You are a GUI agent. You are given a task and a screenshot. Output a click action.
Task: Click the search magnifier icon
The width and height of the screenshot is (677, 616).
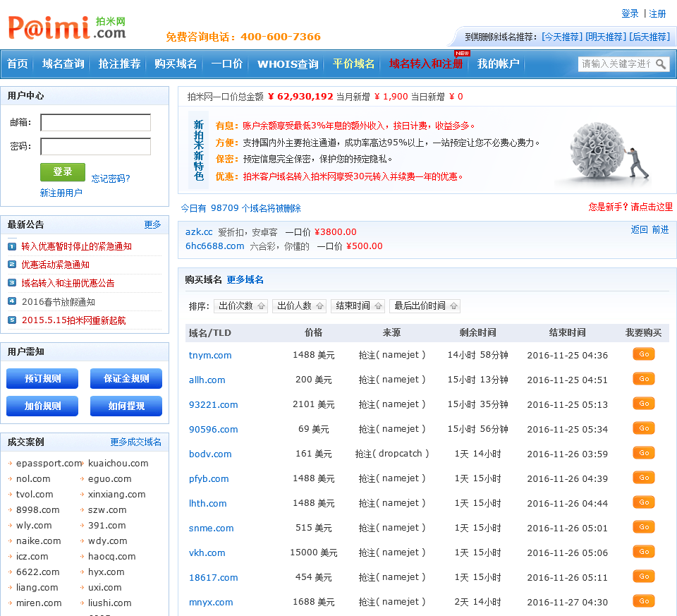point(661,64)
